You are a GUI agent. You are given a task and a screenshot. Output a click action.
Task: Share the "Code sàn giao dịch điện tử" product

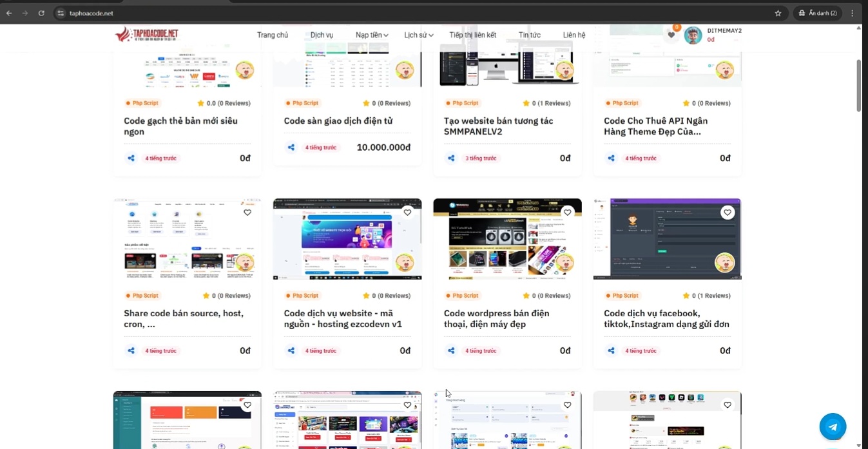[291, 147]
